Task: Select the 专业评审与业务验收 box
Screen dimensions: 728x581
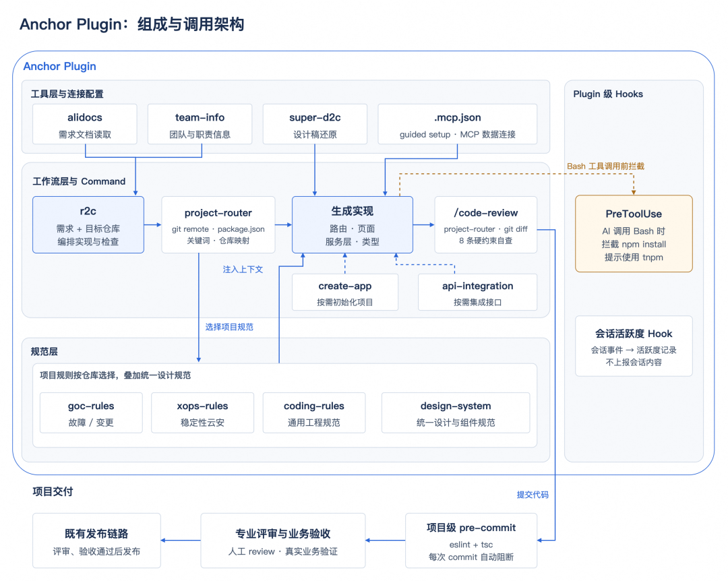Action: pyautogui.click(x=282, y=541)
